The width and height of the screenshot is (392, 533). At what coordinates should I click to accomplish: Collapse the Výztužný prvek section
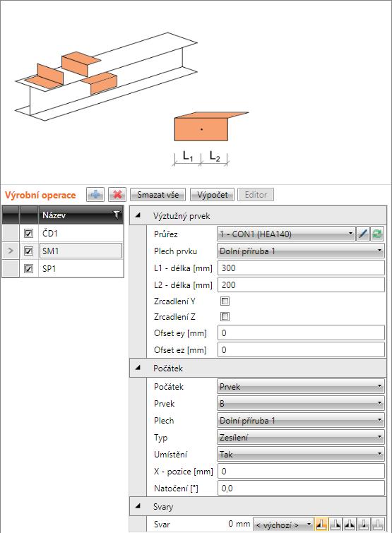pos(138,215)
